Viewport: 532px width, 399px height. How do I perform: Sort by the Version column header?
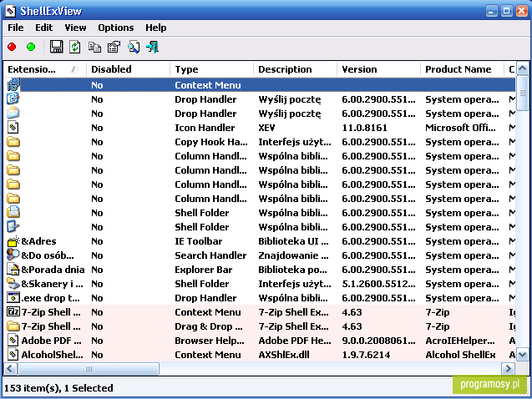pos(378,69)
